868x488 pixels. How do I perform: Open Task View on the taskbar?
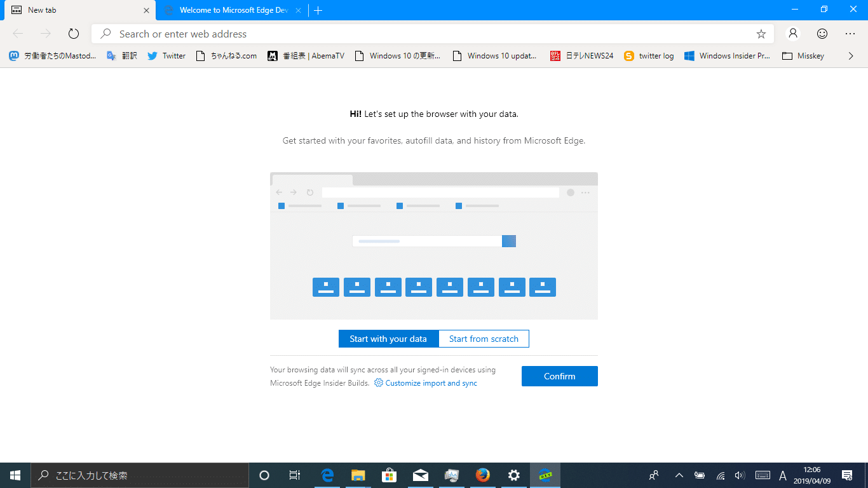click(x=295, y=475)
